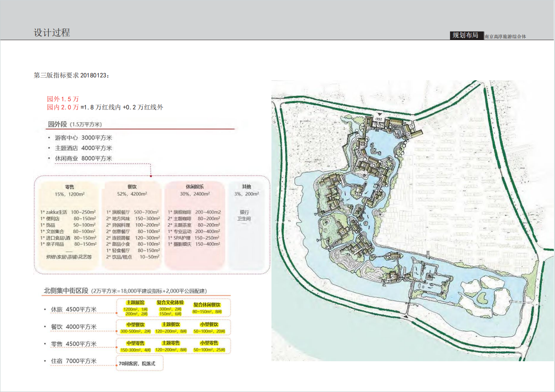Click the 'SPA护理 150~250m²' row
The image size is (555, 392).
point(193,238)
